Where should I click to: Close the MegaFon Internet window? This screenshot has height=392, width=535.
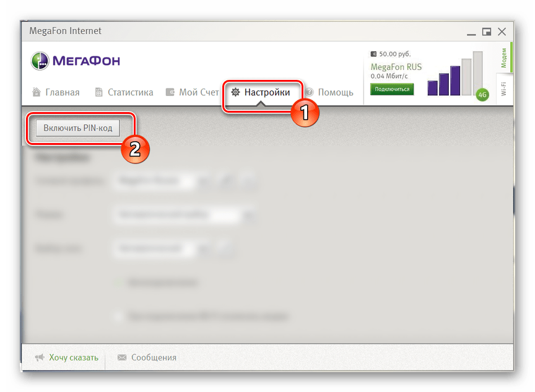[502, 32]
